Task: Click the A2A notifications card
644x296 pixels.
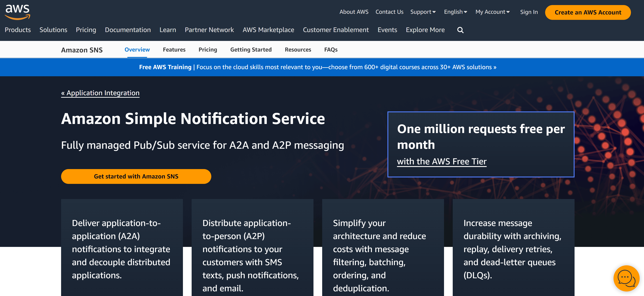Action: (122, 247)
